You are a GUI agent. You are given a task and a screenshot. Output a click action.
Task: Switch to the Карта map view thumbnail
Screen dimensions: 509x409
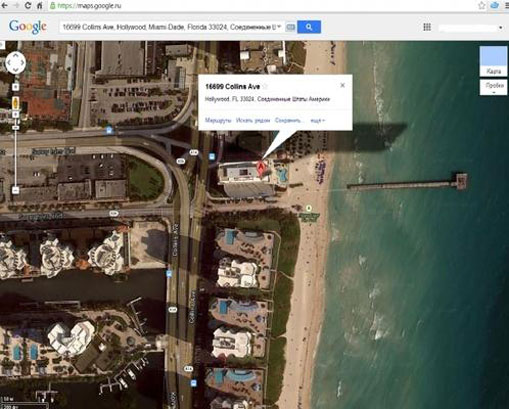(x=493, y=61)
